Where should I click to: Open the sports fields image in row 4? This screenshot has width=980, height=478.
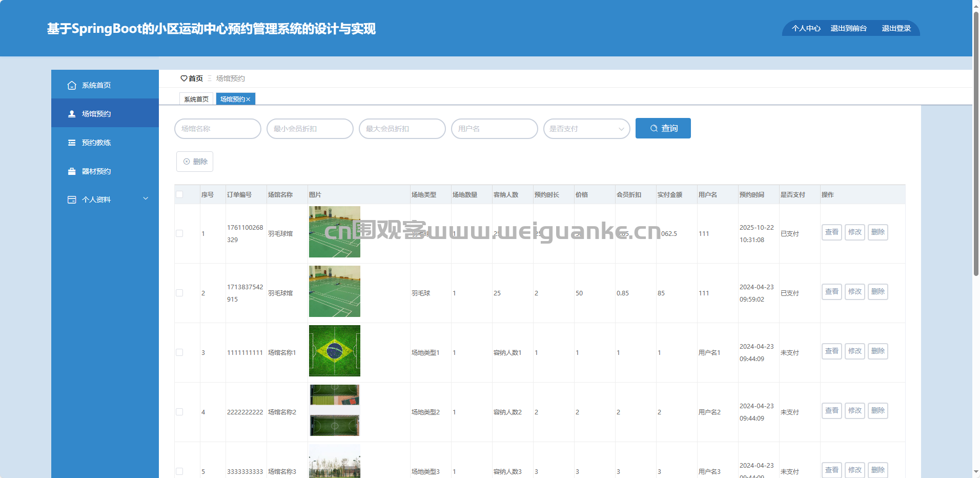pyautogui.click(x=335, y=410)
